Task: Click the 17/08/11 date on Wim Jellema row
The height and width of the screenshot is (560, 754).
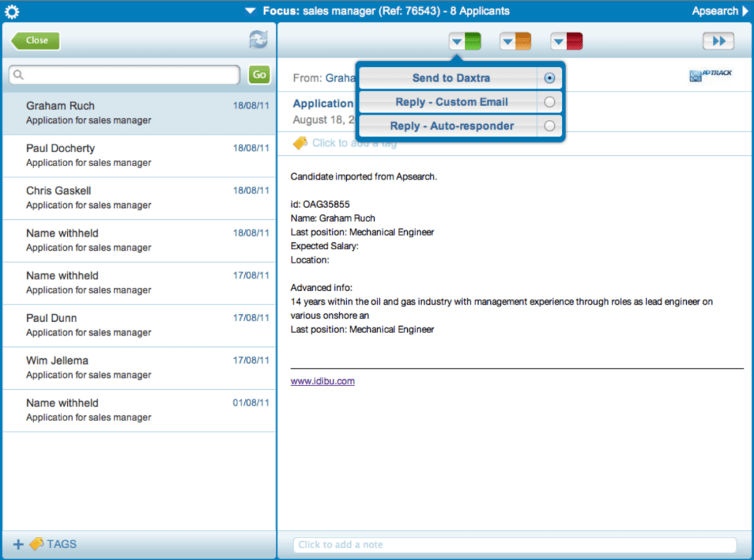Action: pyautogui.click(x=251, y=360)
